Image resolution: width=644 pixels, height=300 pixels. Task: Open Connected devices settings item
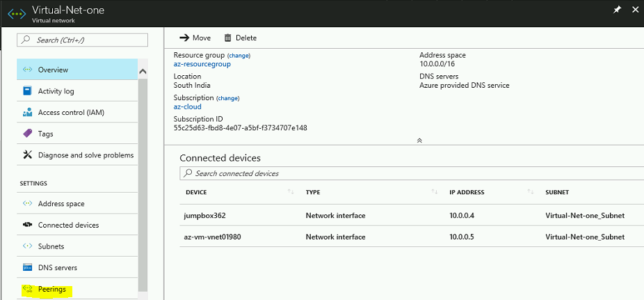[x=77, y=226]
